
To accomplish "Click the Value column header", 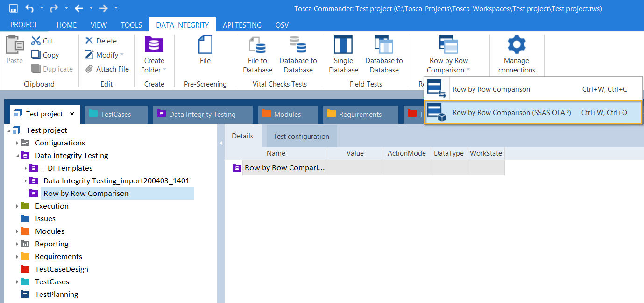I will coord(355,153).
